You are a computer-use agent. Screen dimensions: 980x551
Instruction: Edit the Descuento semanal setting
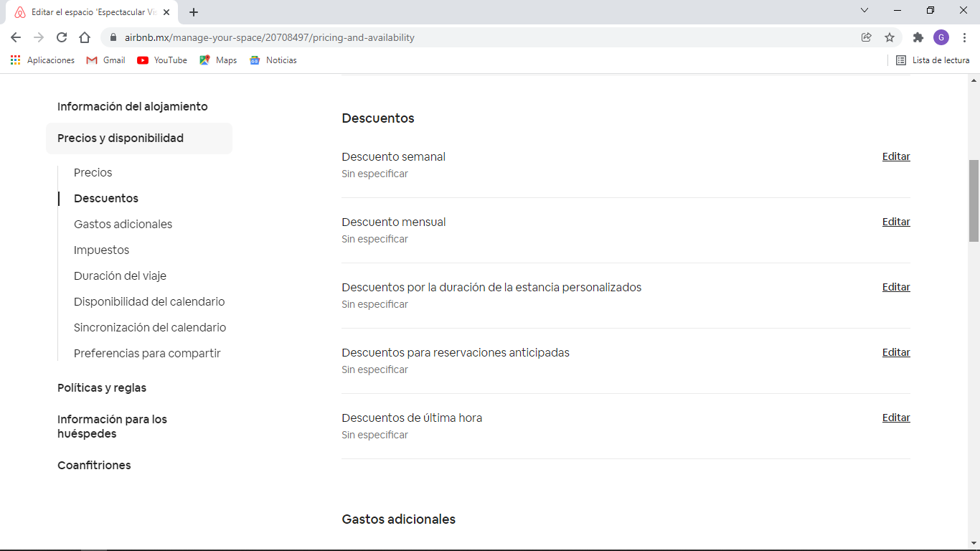coord(895,156)
